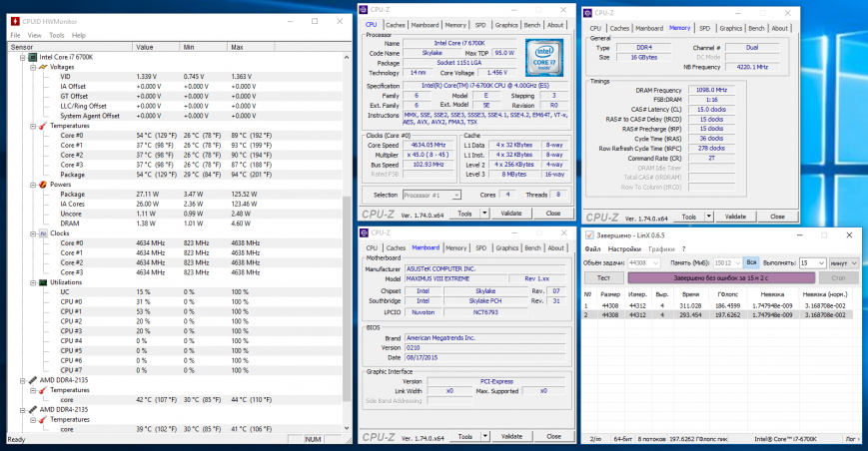
Task: Open the LinX run duration dropdown showing 15
Action: (821, 263)
